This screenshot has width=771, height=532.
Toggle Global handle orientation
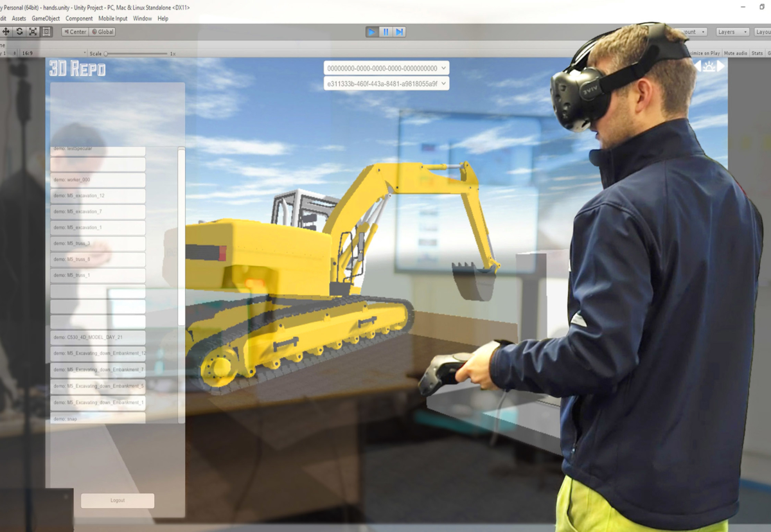tap(102, 31)
